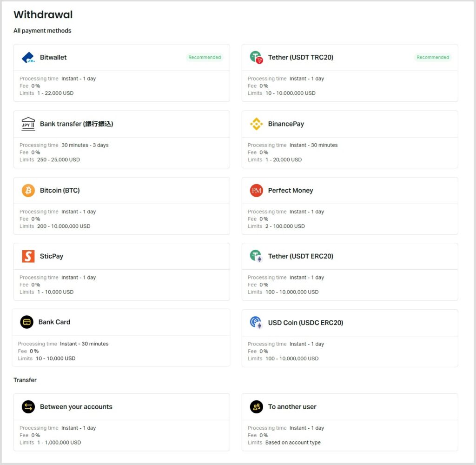Open the Between your accounts transfer
The width and height of the screenshot is (476, 465).
tap(76, 407)
